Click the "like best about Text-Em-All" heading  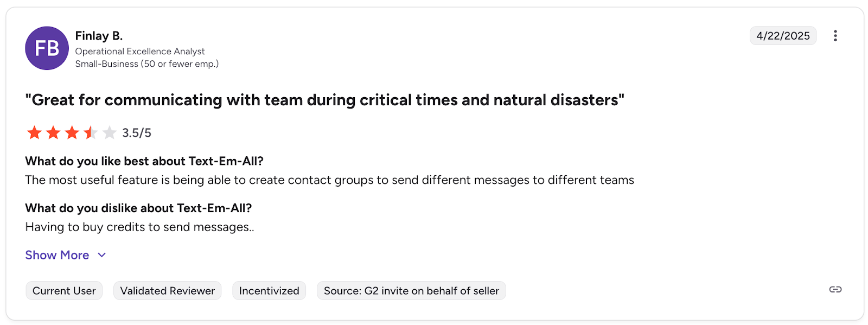pyautogui.click(x=144, y=161)
